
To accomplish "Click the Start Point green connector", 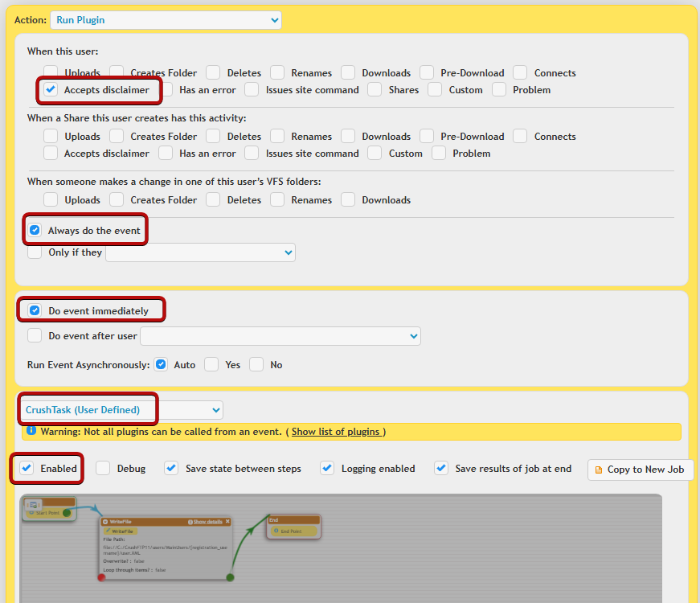I will tap(67, 512).
